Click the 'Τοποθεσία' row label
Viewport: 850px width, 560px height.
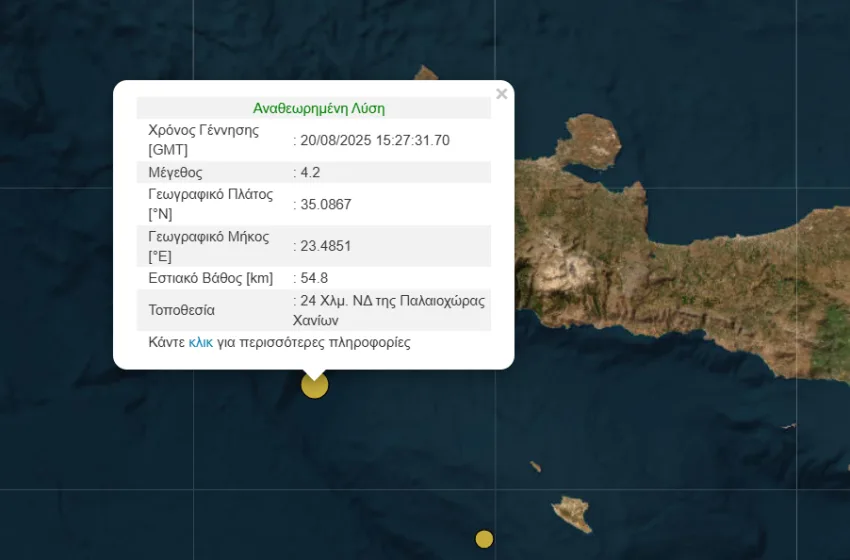pos(181,310)
